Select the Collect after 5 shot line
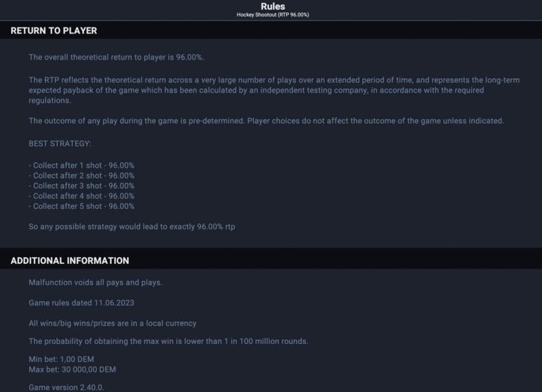 point(81,206)
